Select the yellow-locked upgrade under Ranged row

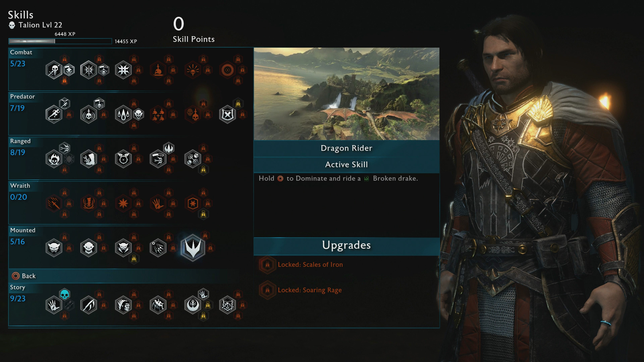click(x=203, y=170)
